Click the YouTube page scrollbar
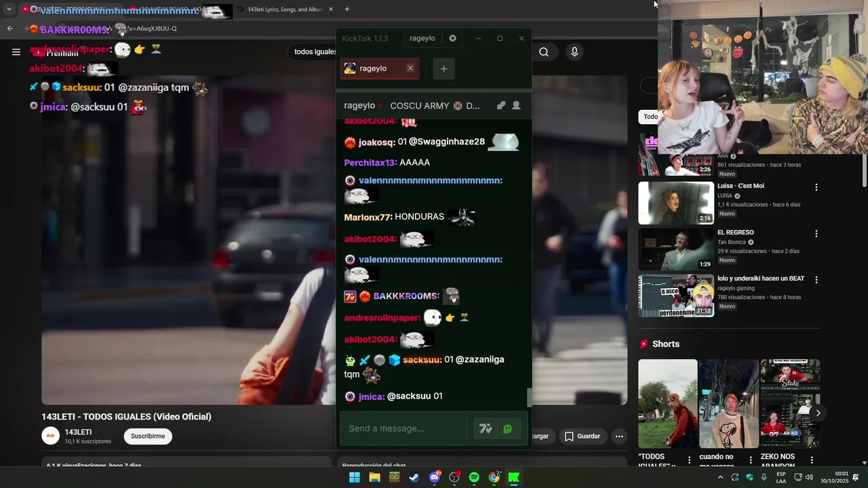 tap(865, 169)
